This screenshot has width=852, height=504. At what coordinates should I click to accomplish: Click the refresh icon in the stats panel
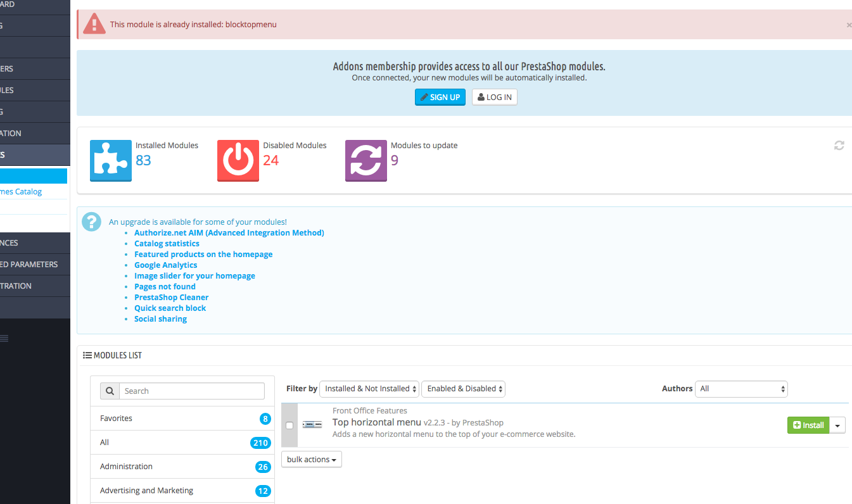(x=839, y=146)
